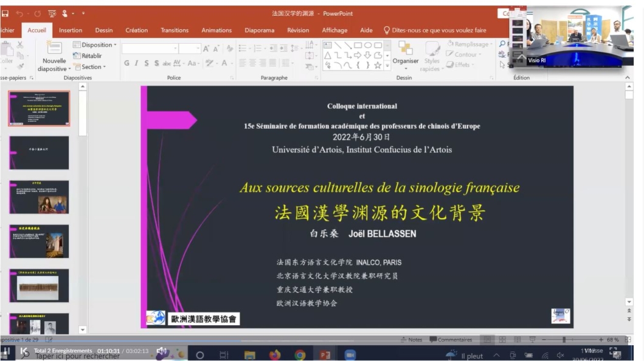Open the font name combo box

tap(150, 49)
